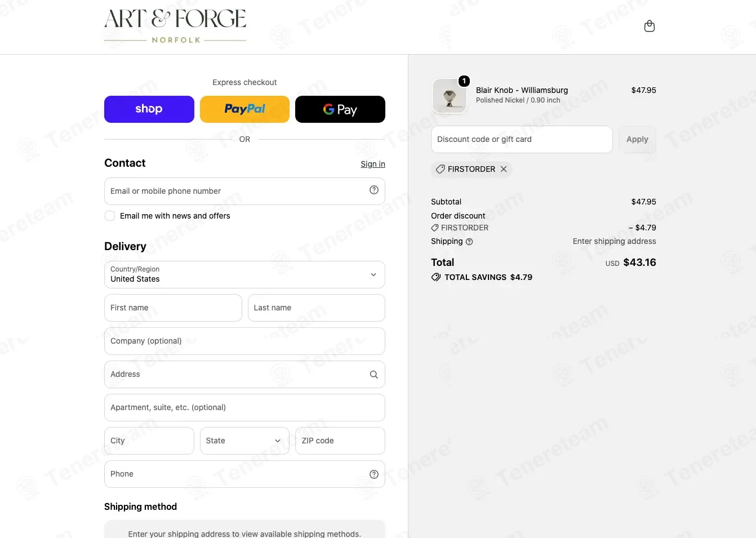Pay with Google Pay button
The image size is (756, 538).
coord(340,109)
